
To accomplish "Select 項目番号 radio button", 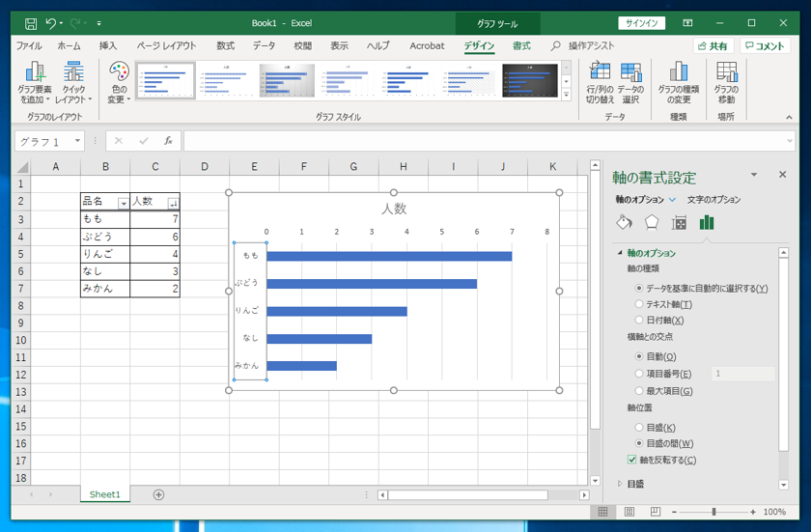I will tap(639, 374).
